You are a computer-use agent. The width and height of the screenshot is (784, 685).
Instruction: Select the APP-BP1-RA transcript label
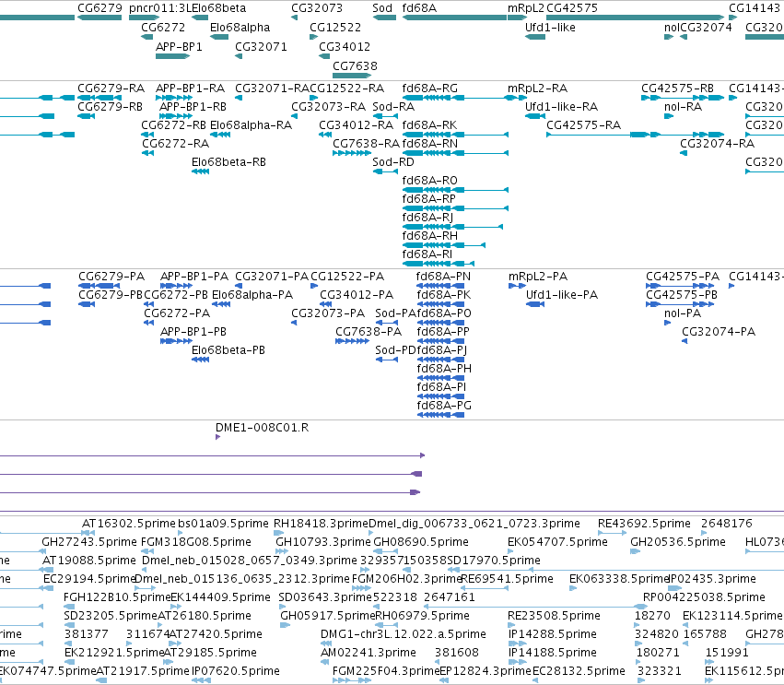tap(191, 89)
